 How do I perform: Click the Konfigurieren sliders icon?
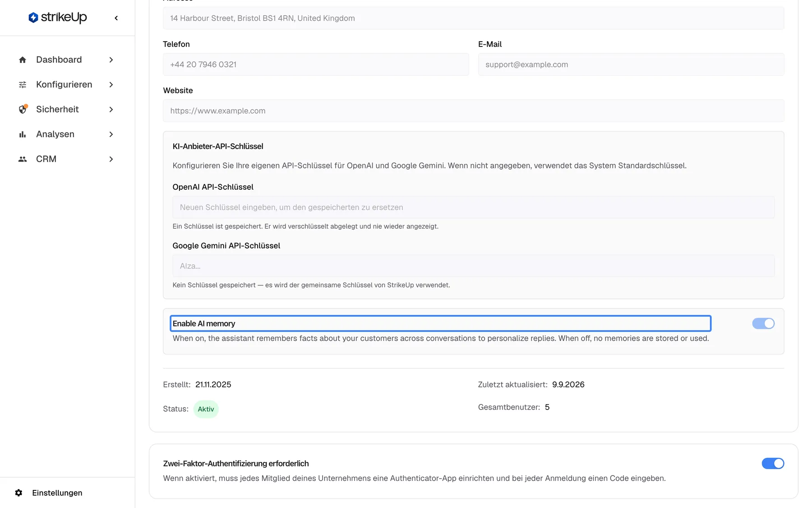coord(23,84)
